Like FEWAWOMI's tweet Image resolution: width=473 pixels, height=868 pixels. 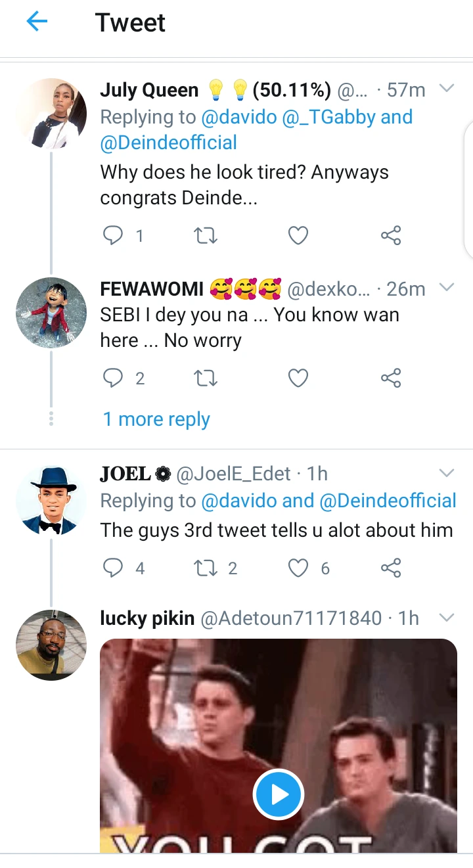(x=298, y=378)
